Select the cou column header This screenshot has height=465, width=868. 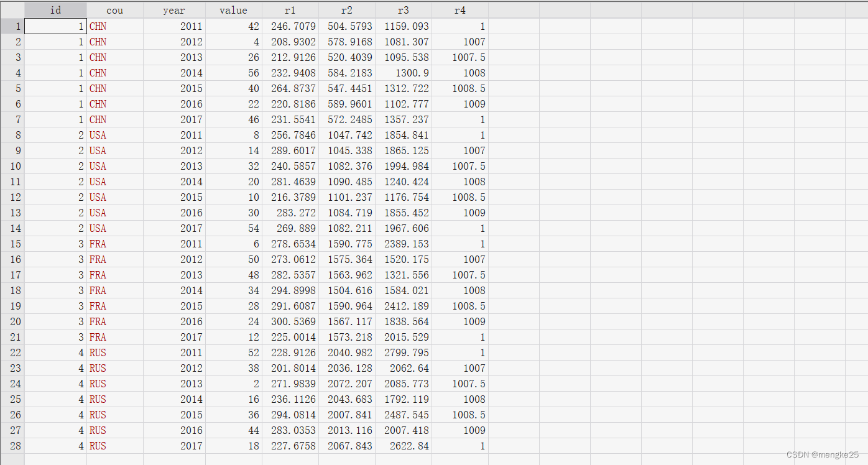tap(115, 10)
